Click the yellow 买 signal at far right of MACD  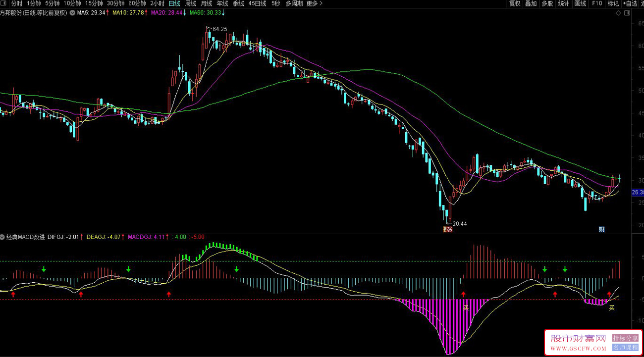coord(612,307)
